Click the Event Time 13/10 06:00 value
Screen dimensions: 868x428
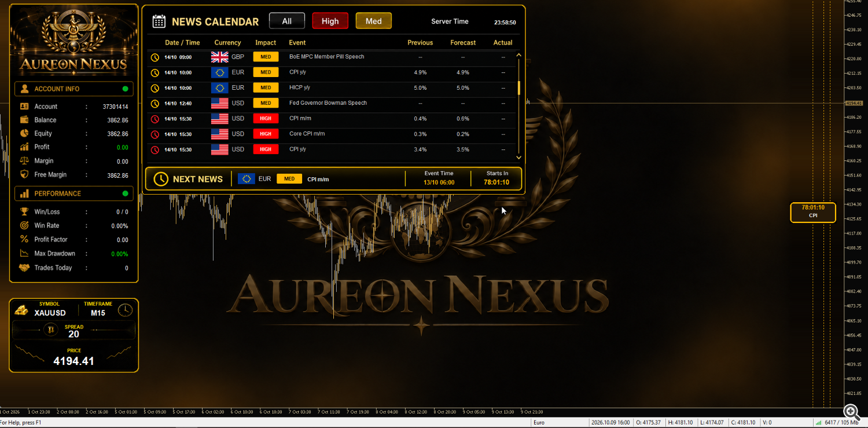439,182
